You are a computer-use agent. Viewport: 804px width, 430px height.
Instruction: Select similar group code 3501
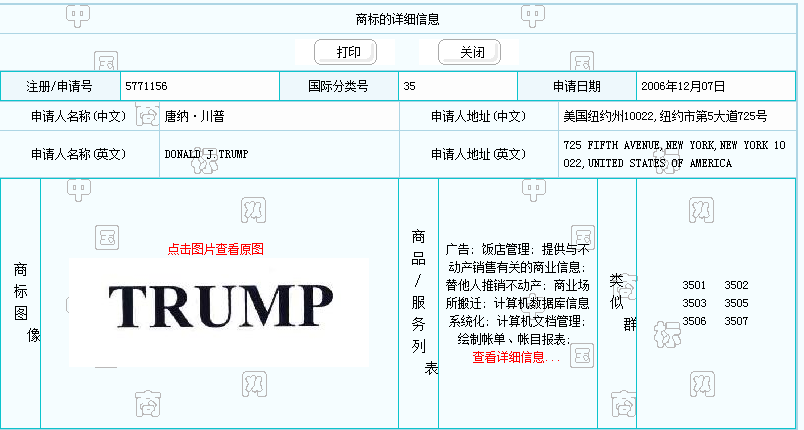tap(694, 285)
